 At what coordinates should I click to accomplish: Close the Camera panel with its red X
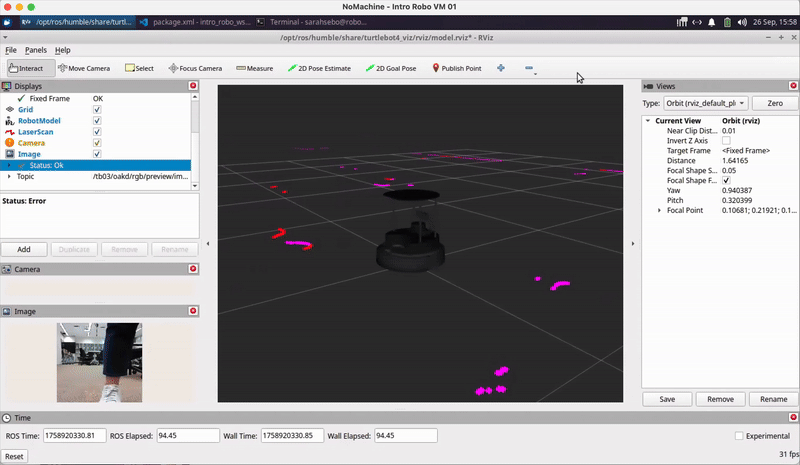point(193,269)
